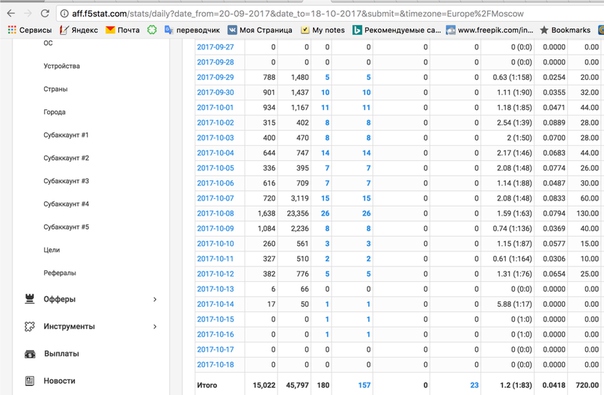Click the Выплаты money icon

tap(30, 354)
